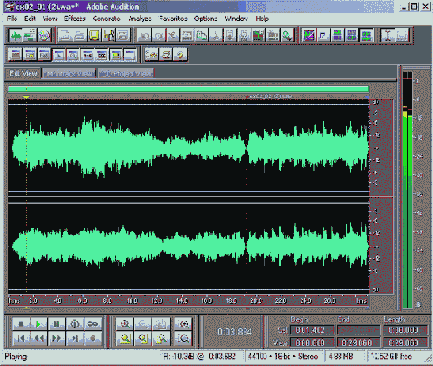Image resolution: width=433 pixels, height=366 pixels.
Task: Toggle spectral view purple-green icon
Action: pyautogui.click(x=309, y=35)
